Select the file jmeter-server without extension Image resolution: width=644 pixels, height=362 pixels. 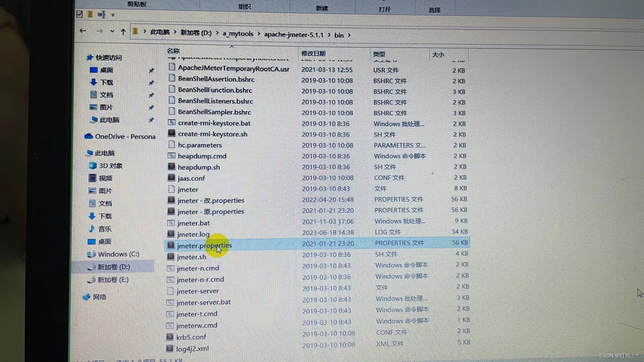coord(198,291)
